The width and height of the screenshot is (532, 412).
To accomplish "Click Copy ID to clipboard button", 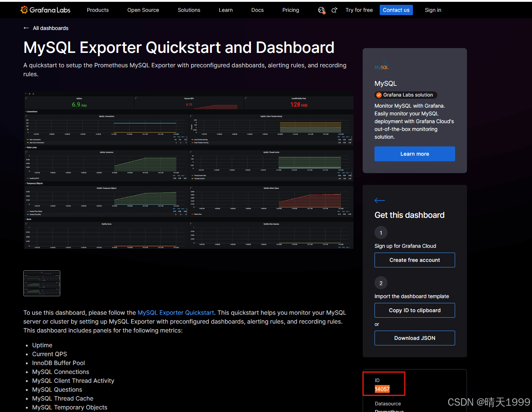I will click(x=414, y=310).
